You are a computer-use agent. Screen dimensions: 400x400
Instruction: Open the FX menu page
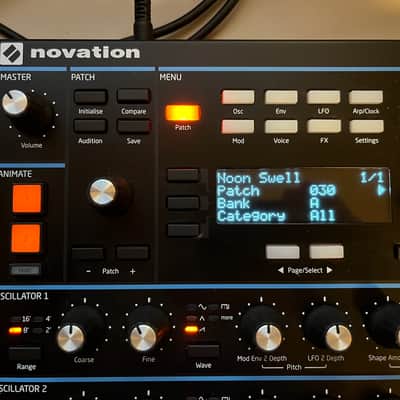pyautogui.click(x=324, y=127)
